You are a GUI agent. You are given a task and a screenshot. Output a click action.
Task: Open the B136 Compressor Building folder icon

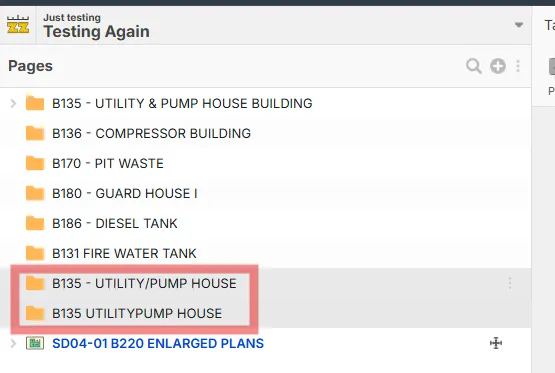tap(35, 133)
